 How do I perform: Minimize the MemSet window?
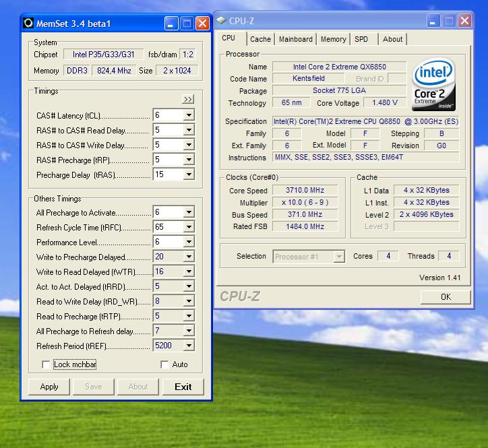point(171,24)
